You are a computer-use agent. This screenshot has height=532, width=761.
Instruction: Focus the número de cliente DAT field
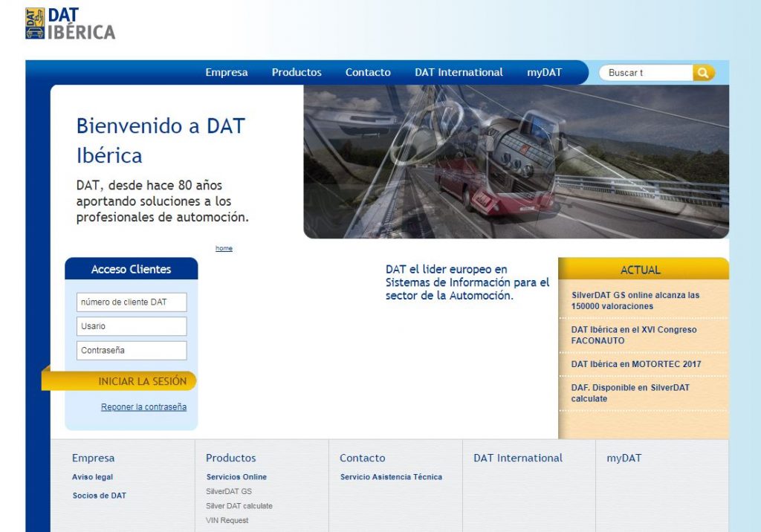click(132, 302)
